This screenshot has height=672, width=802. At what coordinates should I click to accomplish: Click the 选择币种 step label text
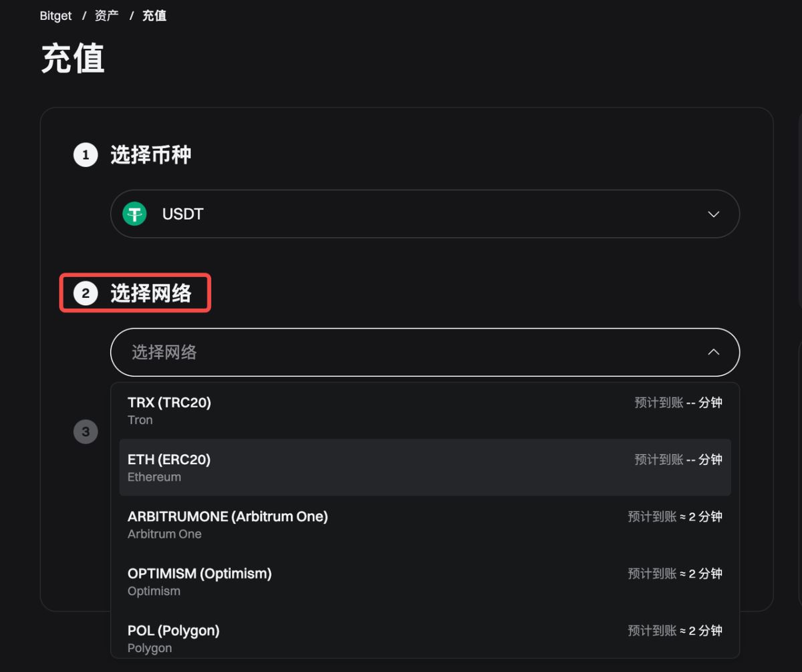pos(152,154)
